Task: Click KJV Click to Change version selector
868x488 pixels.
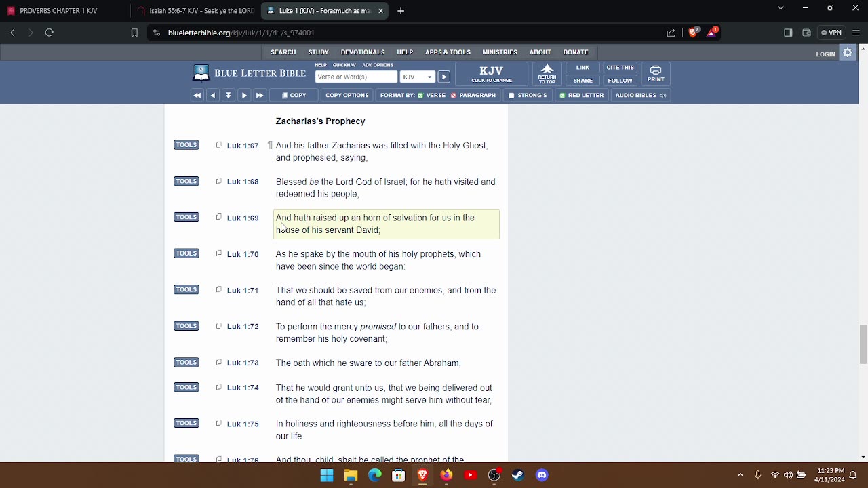Action: point(492,74)
